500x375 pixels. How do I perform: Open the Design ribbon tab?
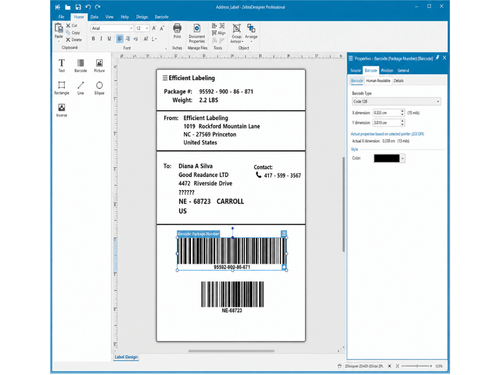click(x=142, y=17)
